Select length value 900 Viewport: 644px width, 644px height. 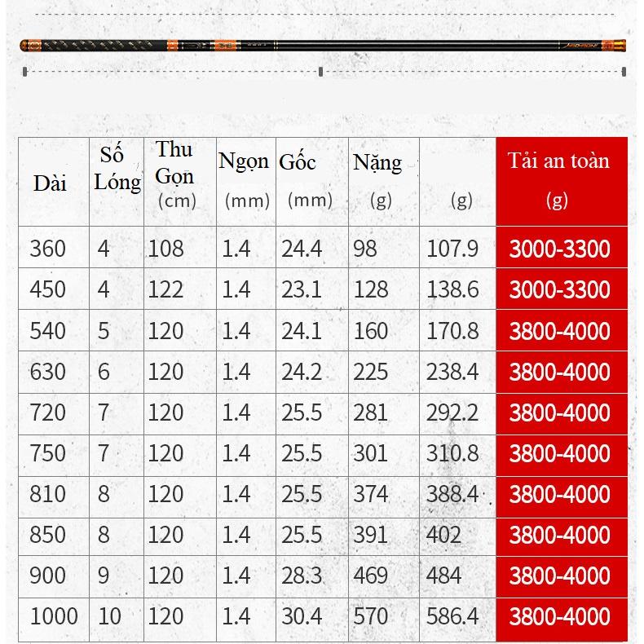(47, 576)
